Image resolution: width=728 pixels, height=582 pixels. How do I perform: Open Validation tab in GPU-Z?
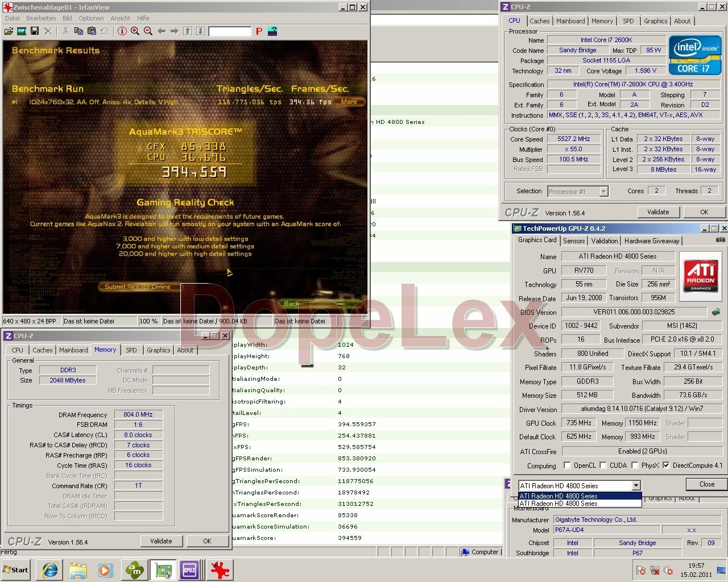coord(605,240)
